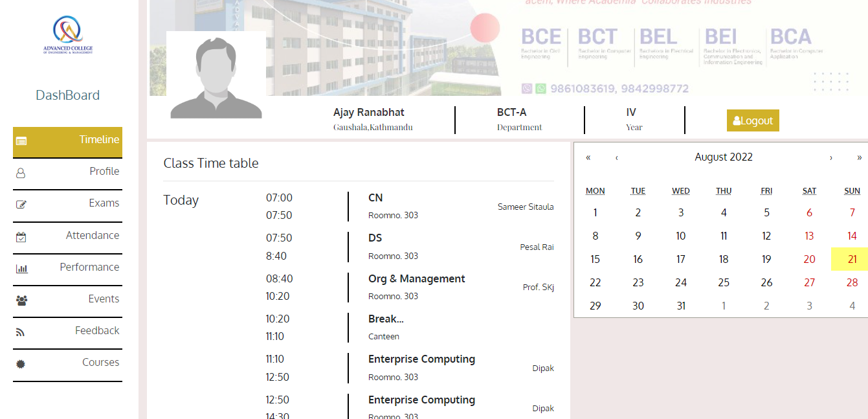Click the Timeline list icon in sidebar

coord(21,141)
